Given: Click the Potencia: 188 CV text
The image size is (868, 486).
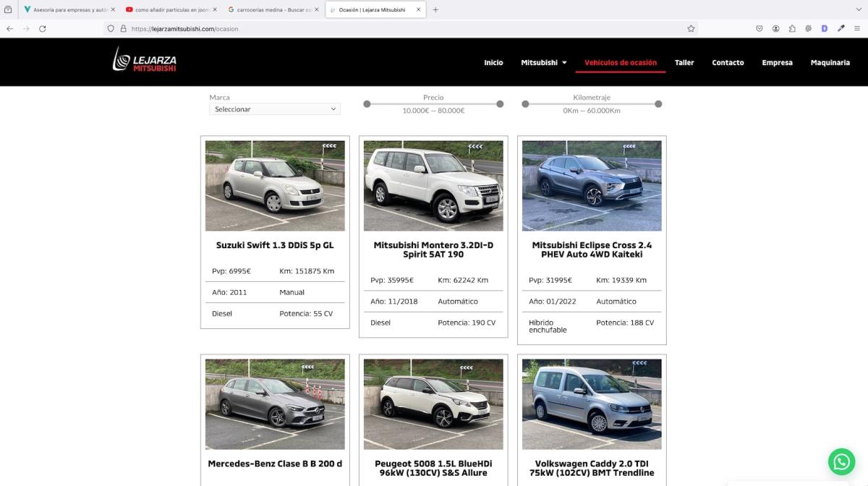Looking at the screenshot, I should pos(625,323).
